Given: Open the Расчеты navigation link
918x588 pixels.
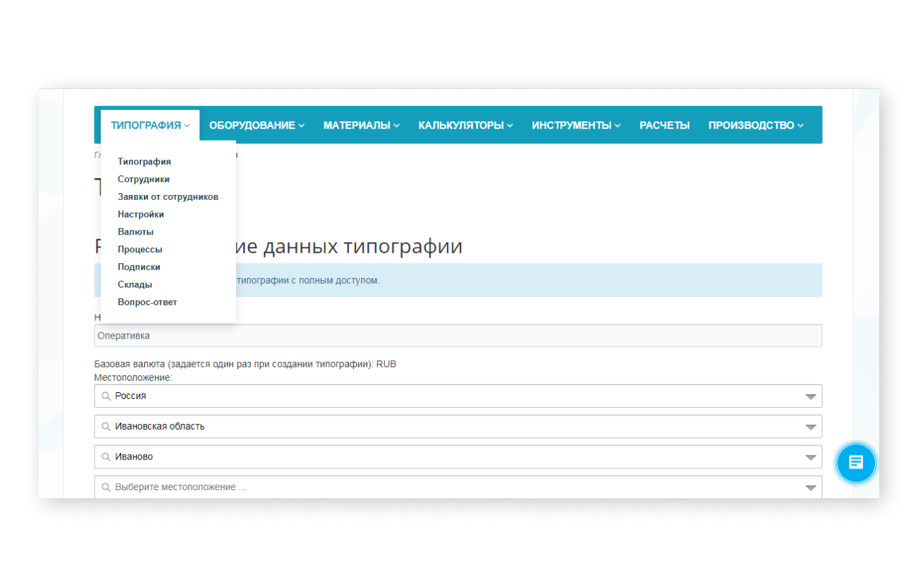Looking at the screenshot, I should click(x=664, y=125).
